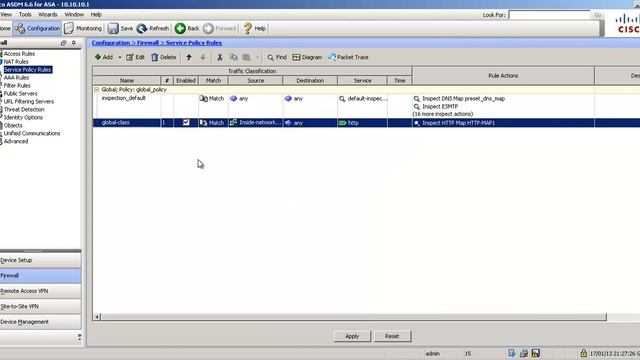Click the Service Policy Rules breadcrumb link
Viewport: 640px width, 360px height.
click(194, 43)
